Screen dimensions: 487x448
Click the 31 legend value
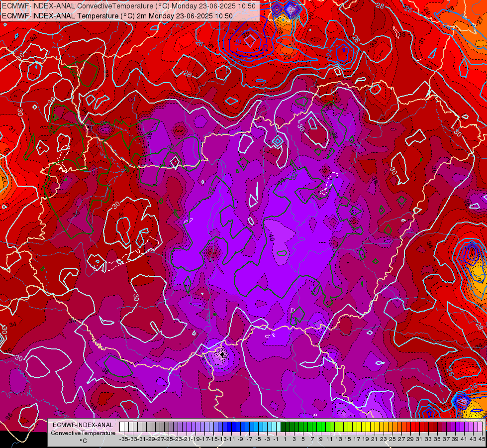(x=419, y=439)
